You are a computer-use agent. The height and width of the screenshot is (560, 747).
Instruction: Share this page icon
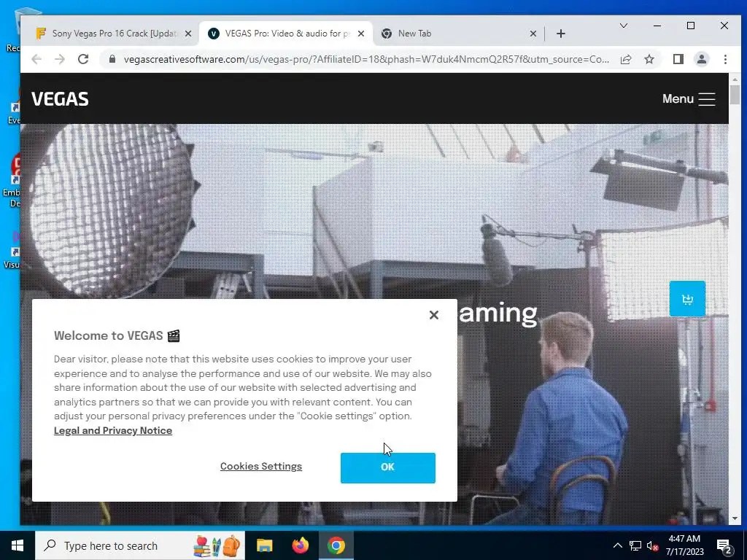626,59
